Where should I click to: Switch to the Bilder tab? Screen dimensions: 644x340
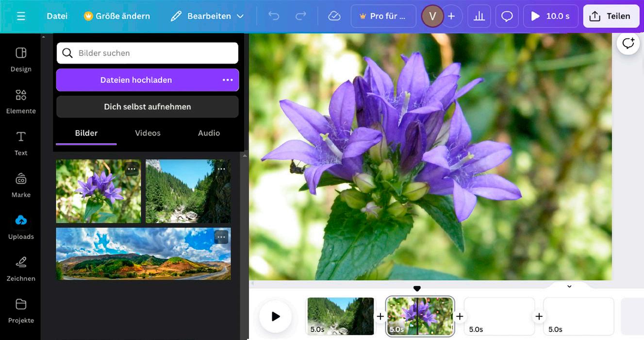(86, 133)
